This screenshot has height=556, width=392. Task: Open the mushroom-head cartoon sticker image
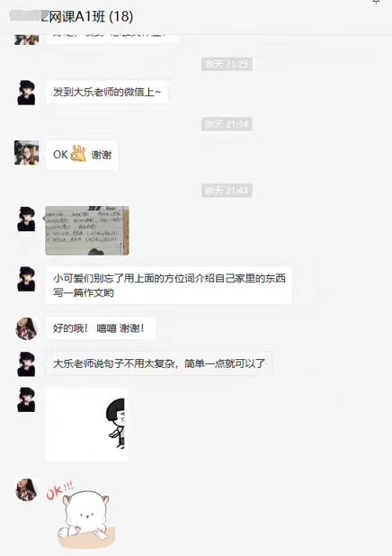(x=86, y=425)
